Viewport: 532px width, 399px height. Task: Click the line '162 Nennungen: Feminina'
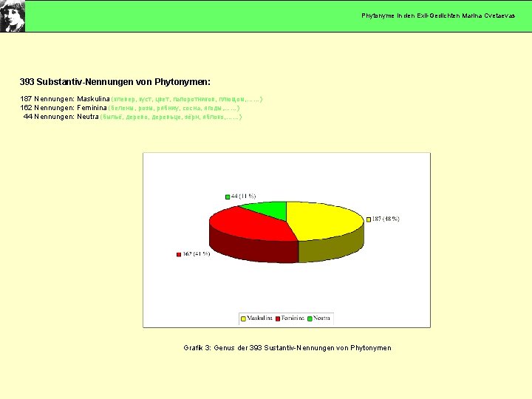click(64, 108)
